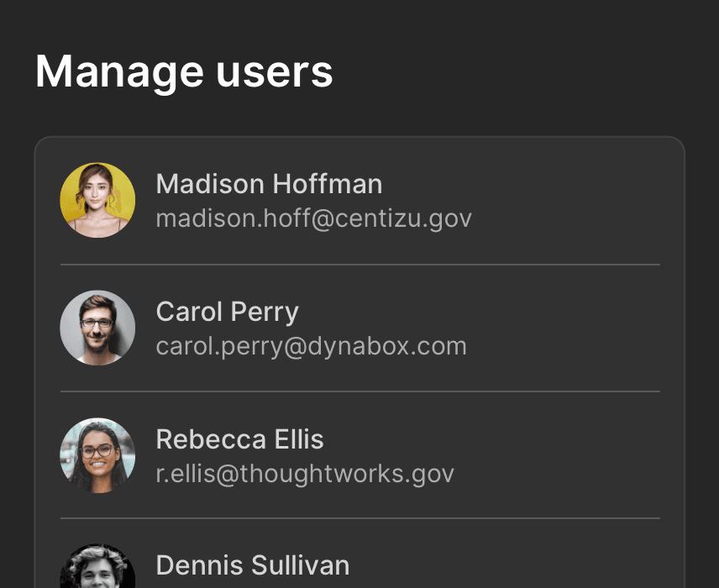Open Carol Perry's profile picture
719x588 pixels.
pos(97,328)
